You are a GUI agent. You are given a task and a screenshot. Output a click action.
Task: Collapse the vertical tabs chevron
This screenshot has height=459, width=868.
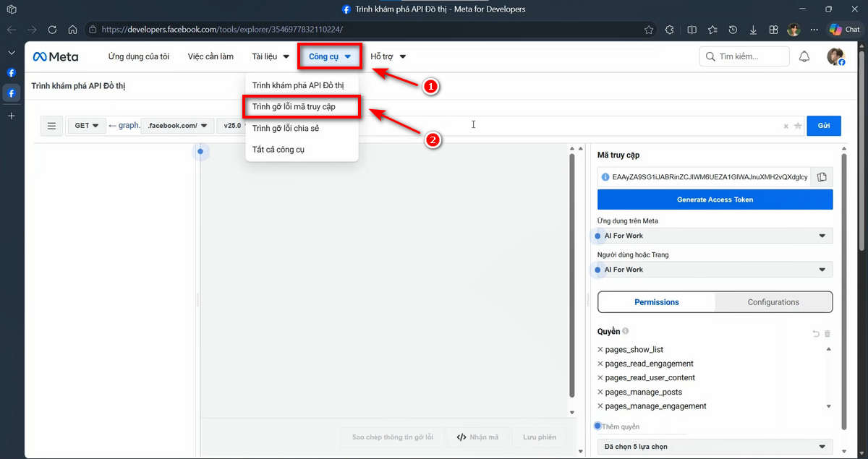[x=12, y=53]
